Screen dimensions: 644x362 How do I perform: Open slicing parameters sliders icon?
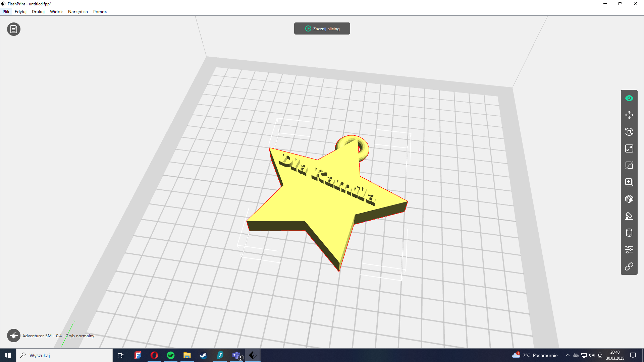[629, 249]
